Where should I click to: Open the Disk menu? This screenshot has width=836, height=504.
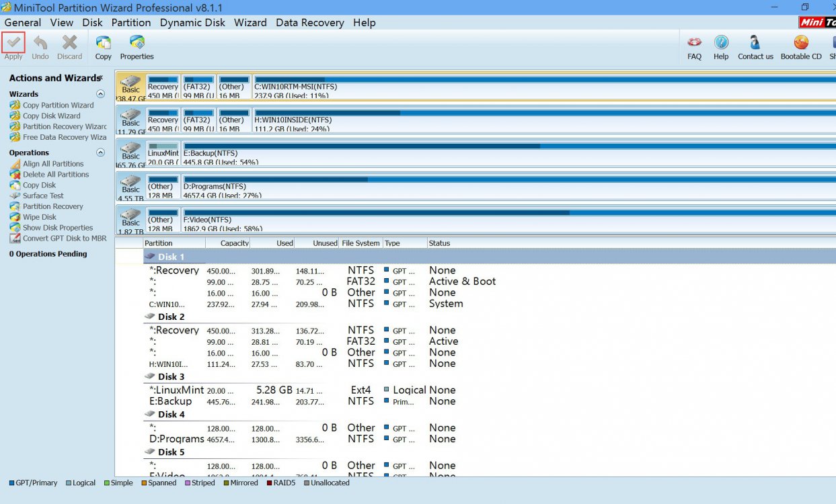93,22
